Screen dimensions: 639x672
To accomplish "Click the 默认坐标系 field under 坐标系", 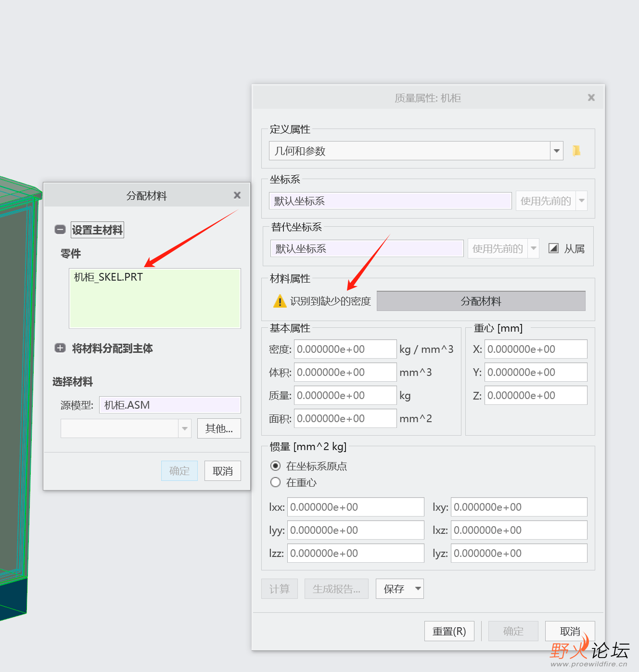I will click(x=390, y=201).
